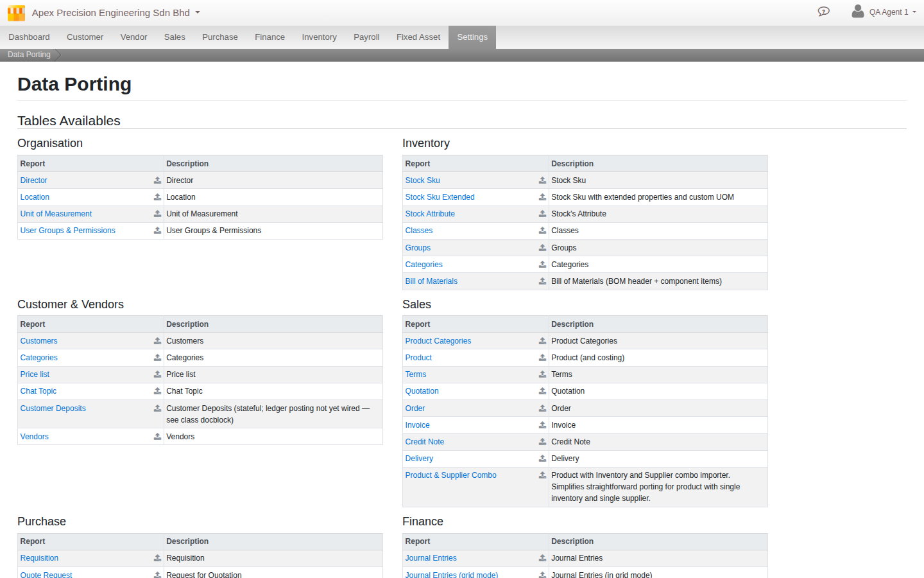The height and width of the screenshot is (578, 924).
Task: Click the upload icon for Location
Action: coord(157,197)
